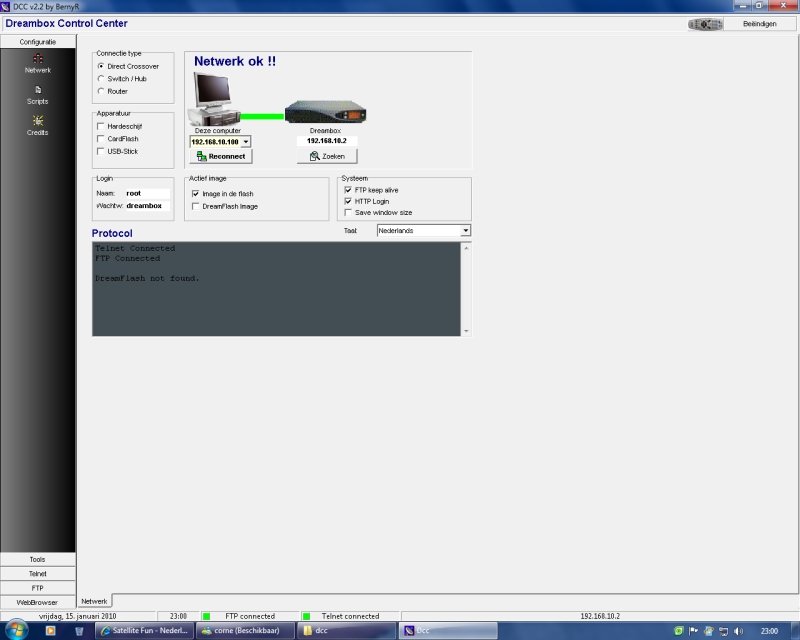Click the Dreambox IP address field
Screen dimensions: 800x640
[x=327, y=141]
